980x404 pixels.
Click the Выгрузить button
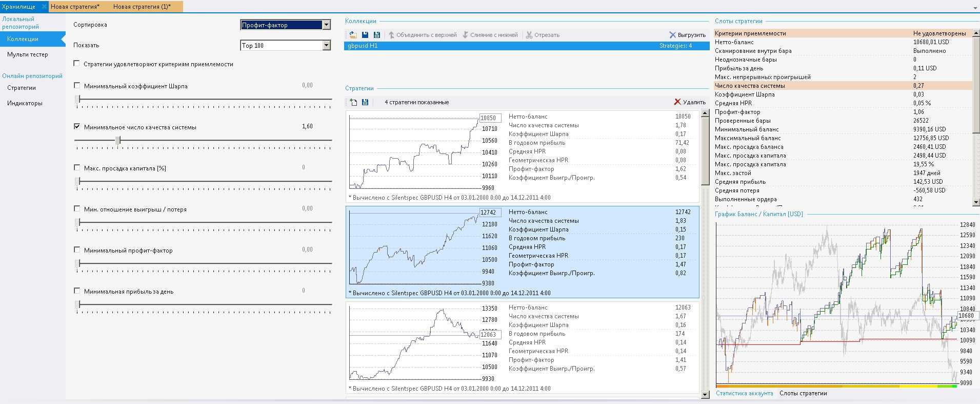pyautogui.click(x=687, y=35)
